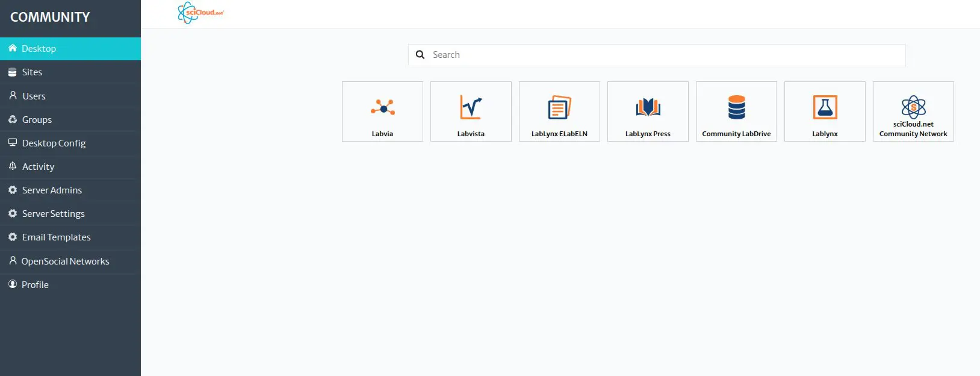Click into the Search input field

coord(657,55)
